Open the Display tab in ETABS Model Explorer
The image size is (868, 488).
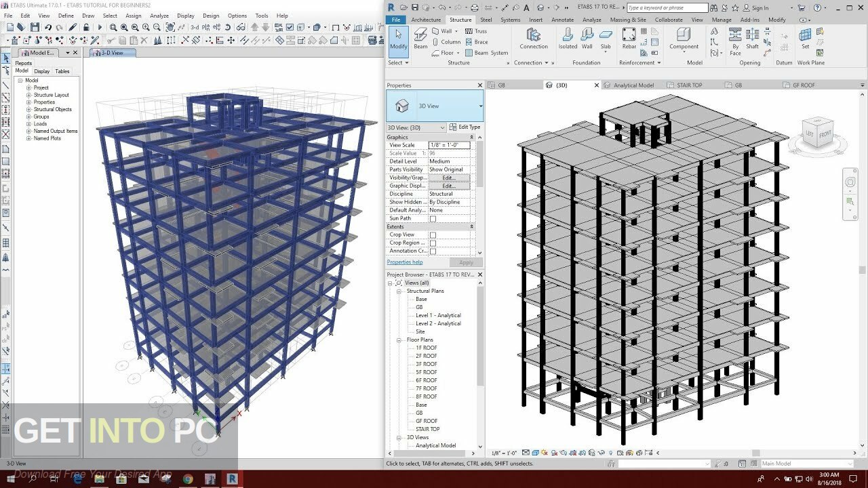point(42,71)
